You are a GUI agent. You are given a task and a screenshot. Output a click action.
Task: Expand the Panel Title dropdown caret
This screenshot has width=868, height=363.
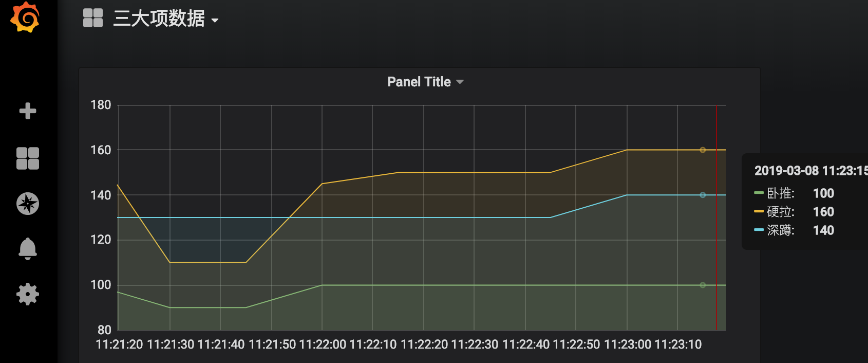(460, 82)
